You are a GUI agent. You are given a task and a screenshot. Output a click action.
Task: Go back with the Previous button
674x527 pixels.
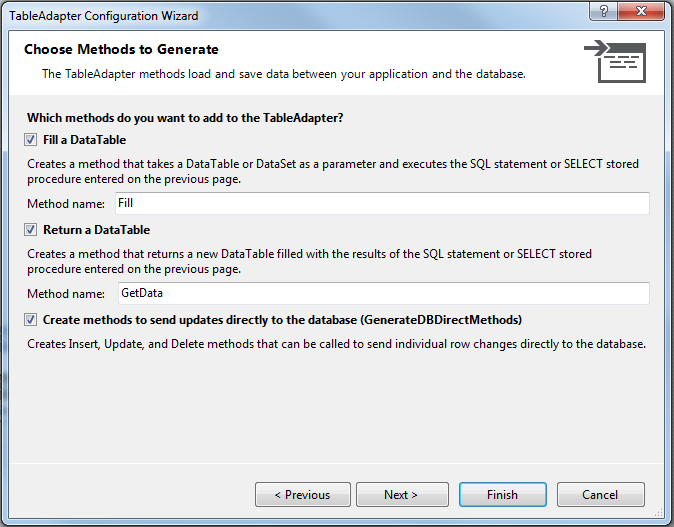coord(303,495)
